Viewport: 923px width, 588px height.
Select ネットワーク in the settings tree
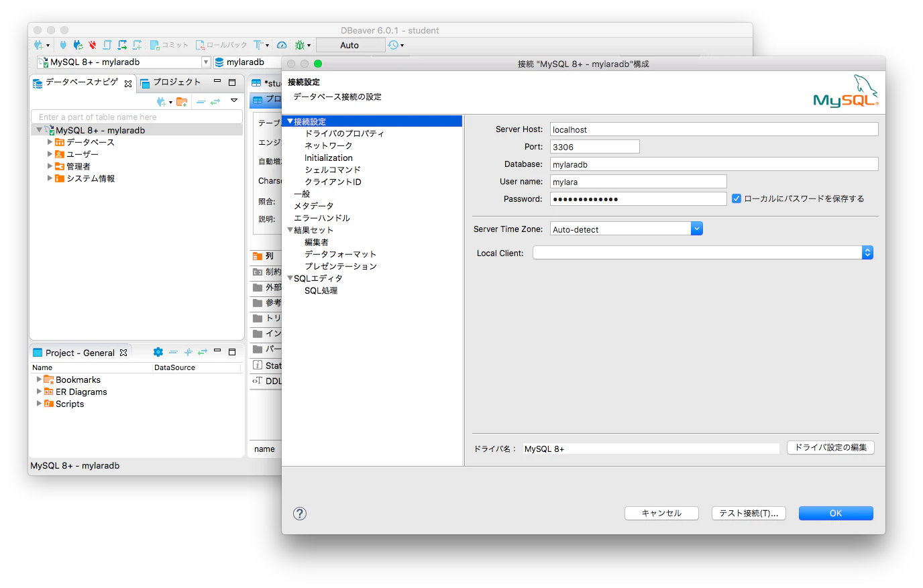(328, 145)
